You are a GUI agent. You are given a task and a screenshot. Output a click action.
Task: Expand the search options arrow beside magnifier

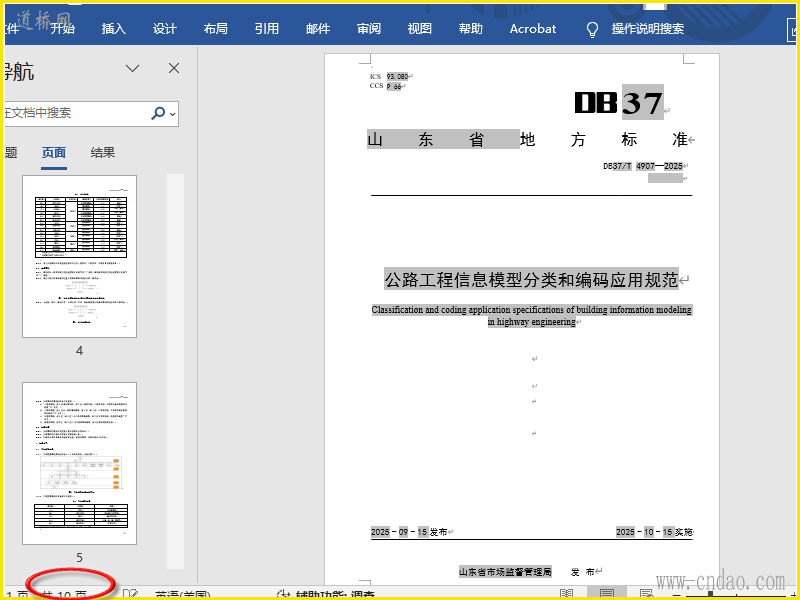tap(173, 114)
